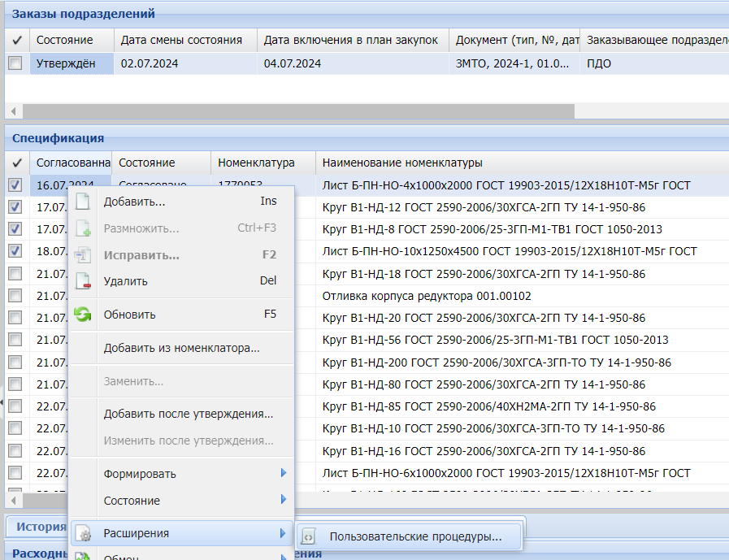
Task: Expand the Состояние submenu arrow
Action: (283, 500)
